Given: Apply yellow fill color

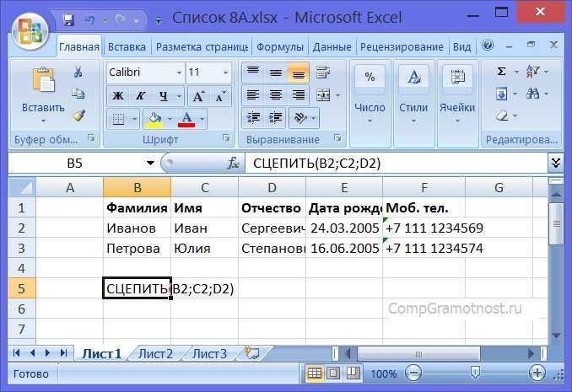Looking at the screenshot, I should coord(154,119).
